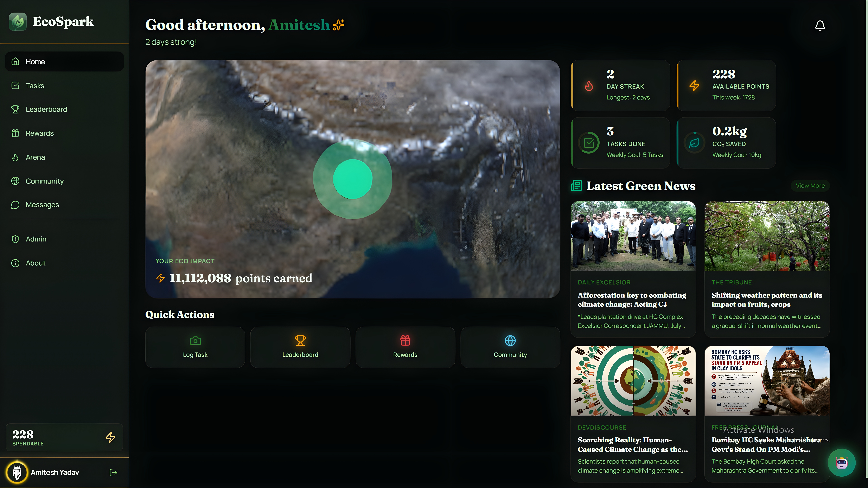868x488 pixels.
Task: Click the Tasks checkbox icon in sidebar
Action: 15,86
